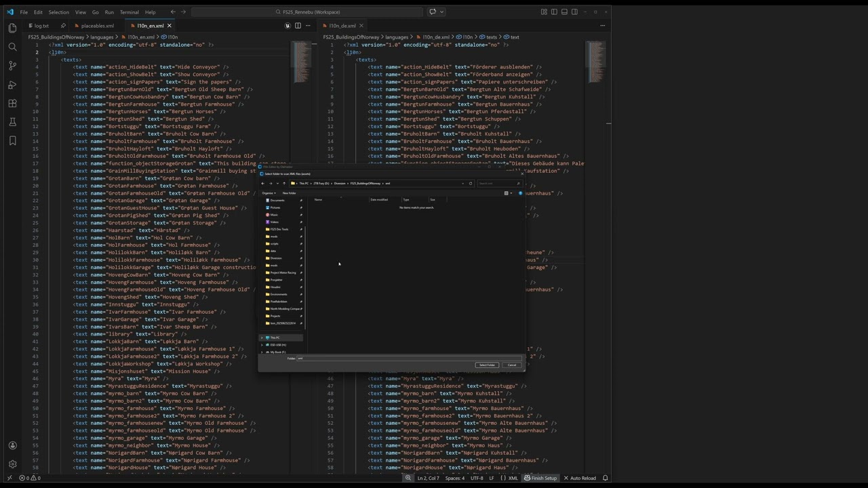
Task: Open the Copilot chat dropdown arrow
Action: [x=442, y=12]
